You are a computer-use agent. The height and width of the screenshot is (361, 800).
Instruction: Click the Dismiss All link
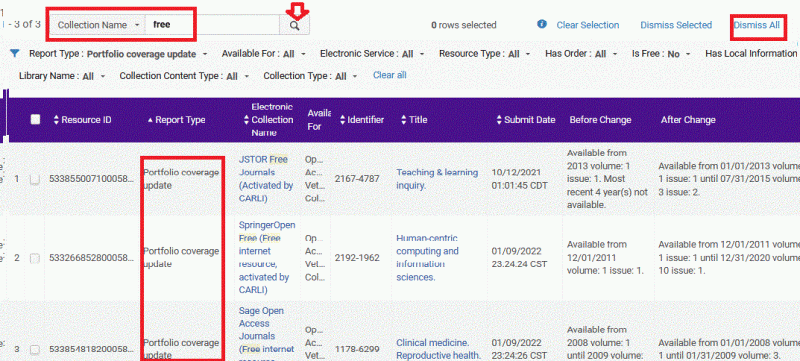(757, 24)
